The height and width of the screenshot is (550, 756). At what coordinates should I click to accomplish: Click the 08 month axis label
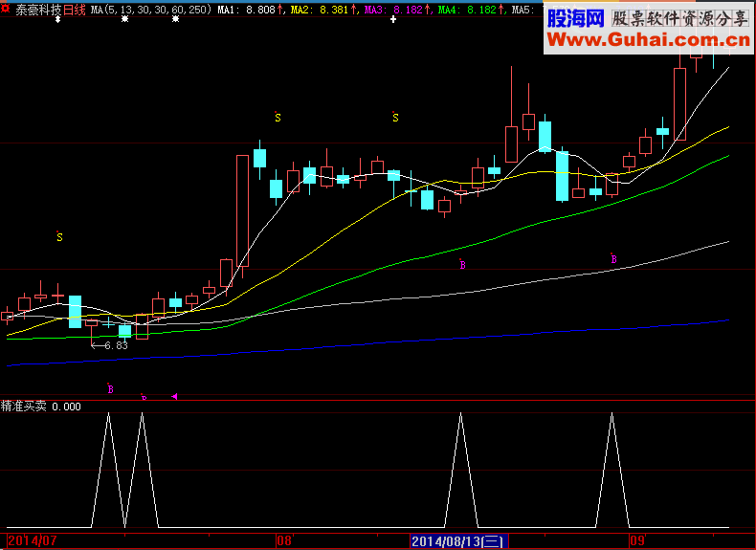(284, 540)
